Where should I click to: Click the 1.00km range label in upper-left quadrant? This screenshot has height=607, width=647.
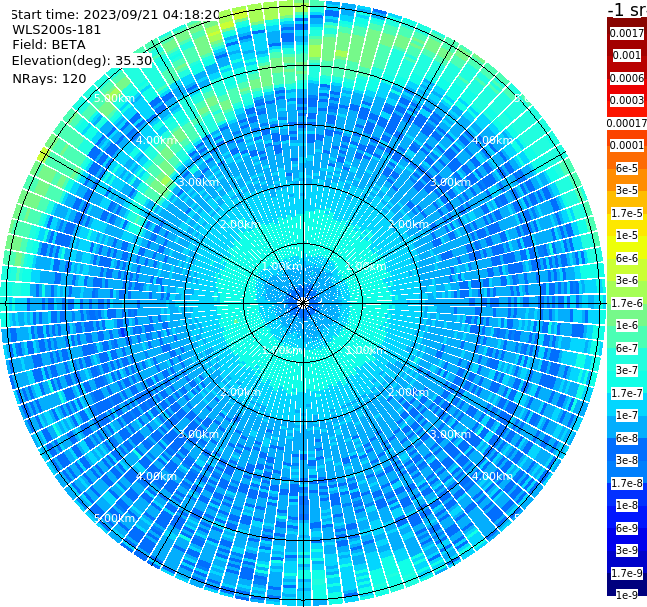tap(282, 266)
